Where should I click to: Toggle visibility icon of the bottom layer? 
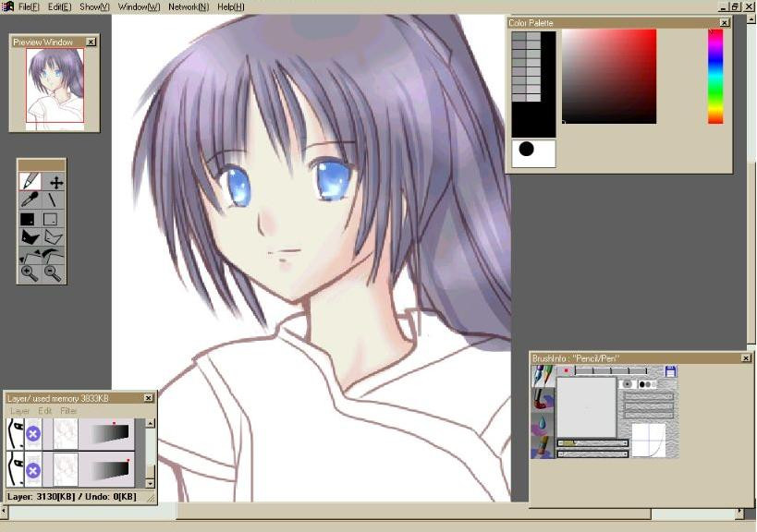click(x=16, y=470)
